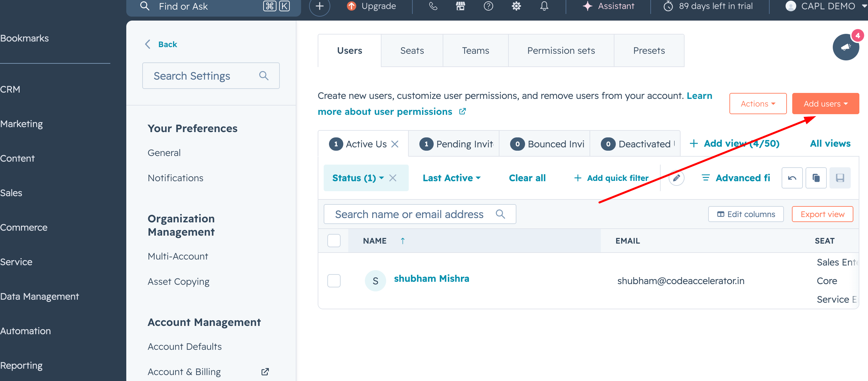
Task: Click the undo view changes icon
Action: coord(792,178)
